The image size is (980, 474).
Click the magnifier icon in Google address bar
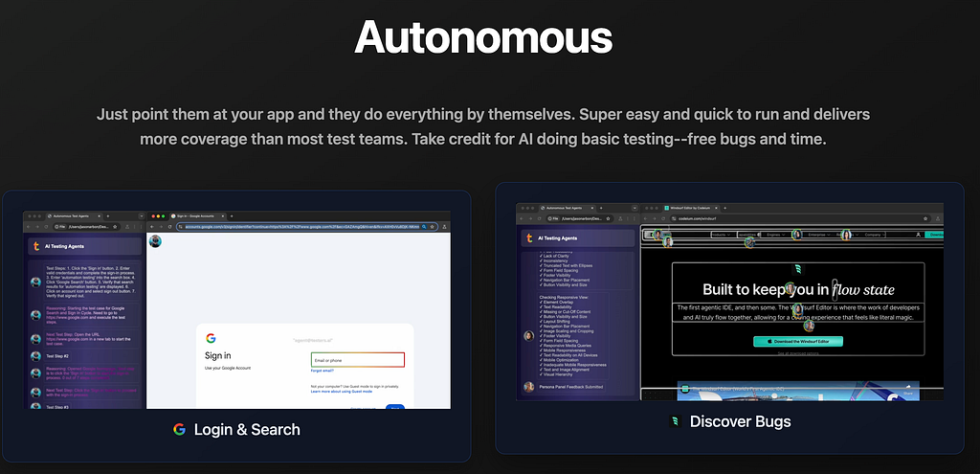(424, 227)
